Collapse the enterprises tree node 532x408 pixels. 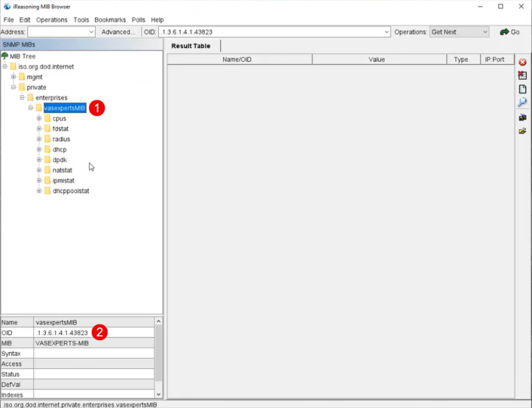pos(22,98)
